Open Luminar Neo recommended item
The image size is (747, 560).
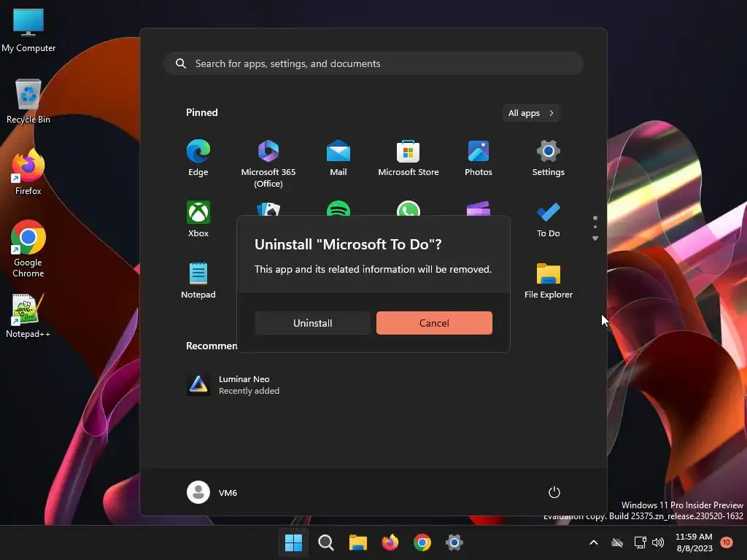tap(233, 385)
